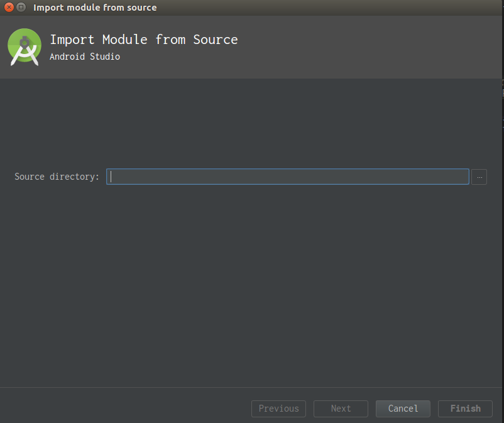Click the gray window button beside close
The image size is (504, 423).
(21, 7)
